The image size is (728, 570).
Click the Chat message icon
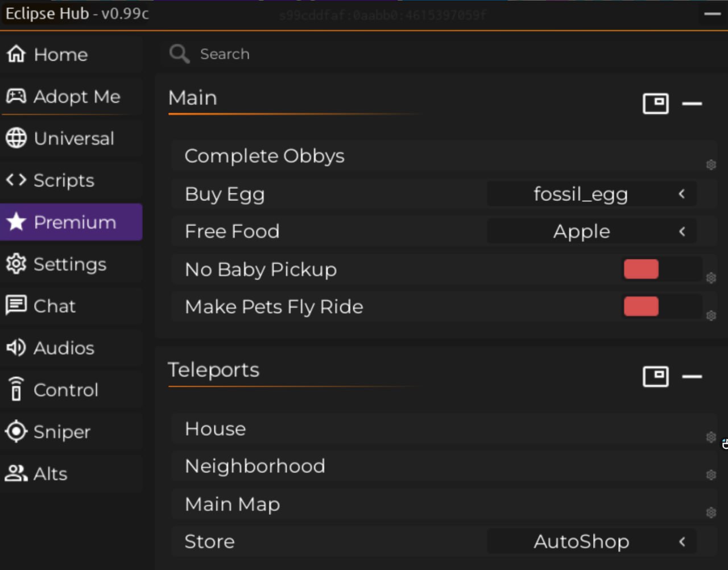point(16,305)
